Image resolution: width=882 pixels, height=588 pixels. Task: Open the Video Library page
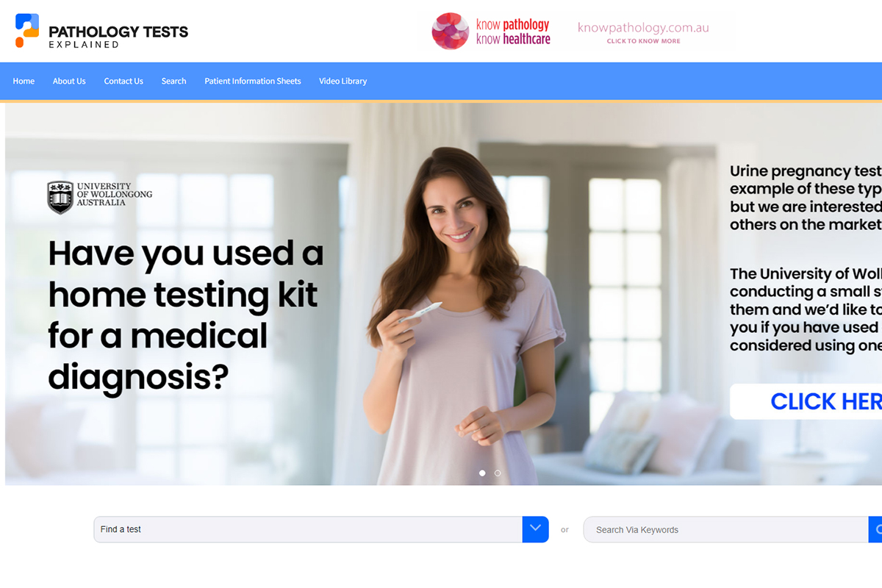(343, 81)
